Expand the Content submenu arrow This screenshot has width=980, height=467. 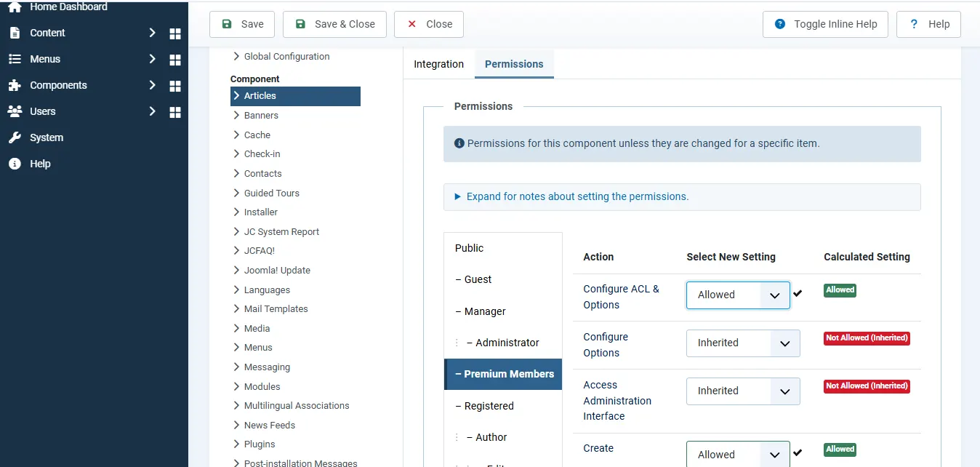click(152, 33)
